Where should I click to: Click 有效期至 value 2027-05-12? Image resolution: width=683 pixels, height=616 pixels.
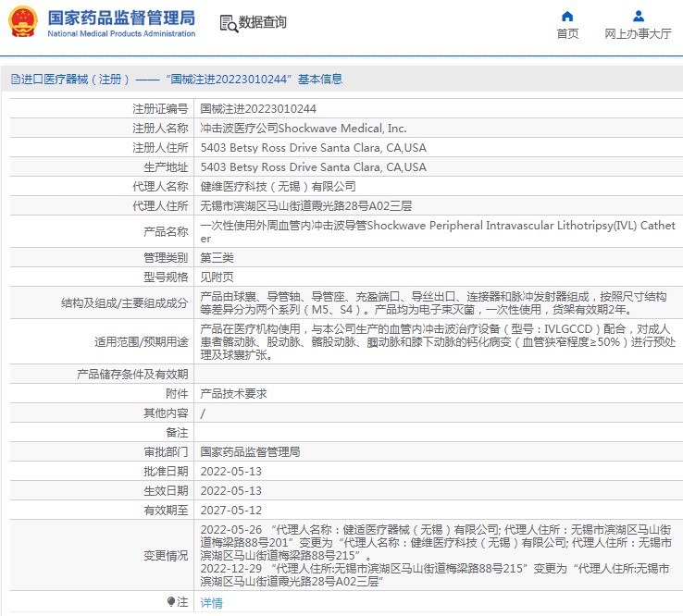click(x=230, y=511)
